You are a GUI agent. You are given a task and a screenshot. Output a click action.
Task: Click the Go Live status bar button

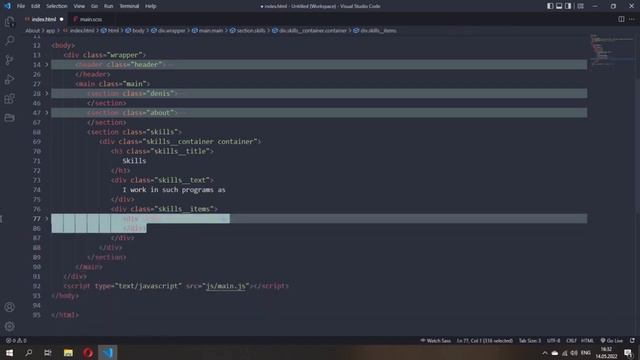point(611,340)
